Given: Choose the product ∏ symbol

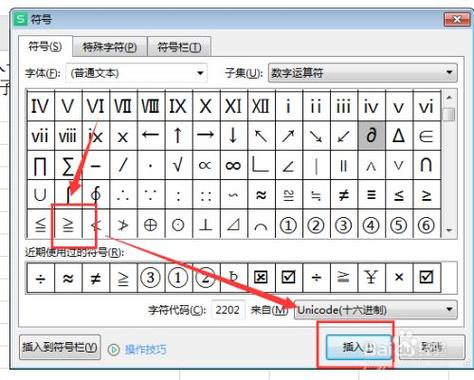Looking at the screenshot, I should (40, 165).
